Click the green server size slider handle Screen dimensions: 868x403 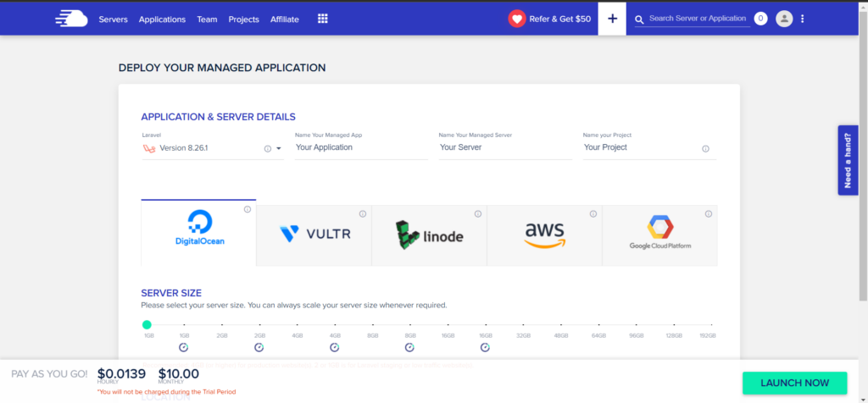coord(147,324)
